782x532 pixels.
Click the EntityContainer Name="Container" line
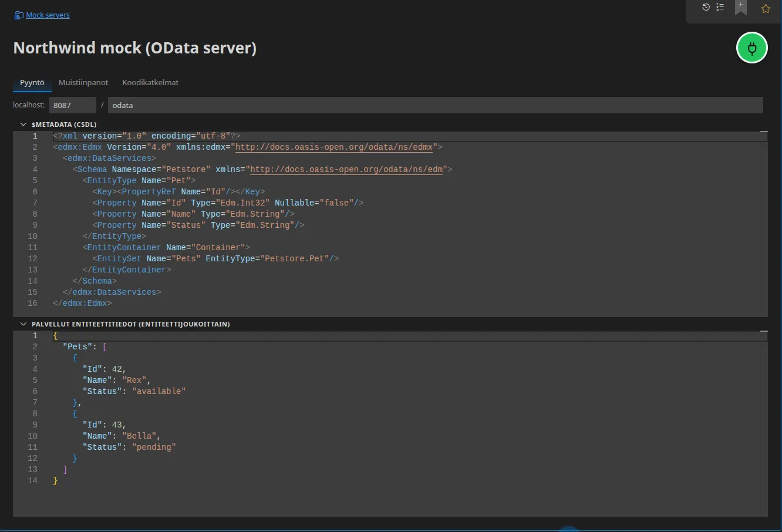[166, 247]
